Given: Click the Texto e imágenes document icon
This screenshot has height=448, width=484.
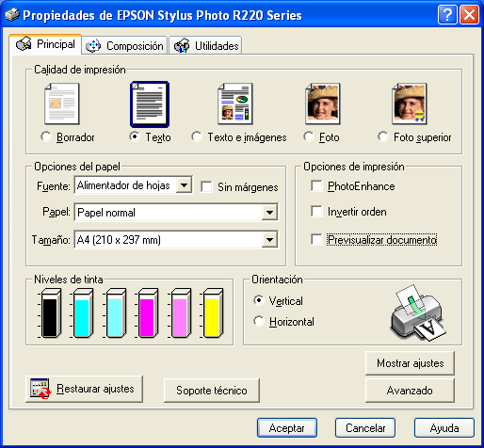Looking at the screenshot, I should click(235, 104).
